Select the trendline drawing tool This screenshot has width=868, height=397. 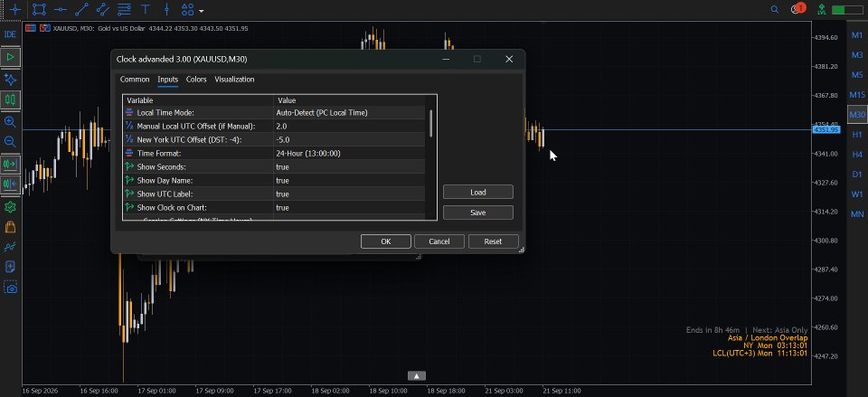pyautogui.click(x=81, y=9)
